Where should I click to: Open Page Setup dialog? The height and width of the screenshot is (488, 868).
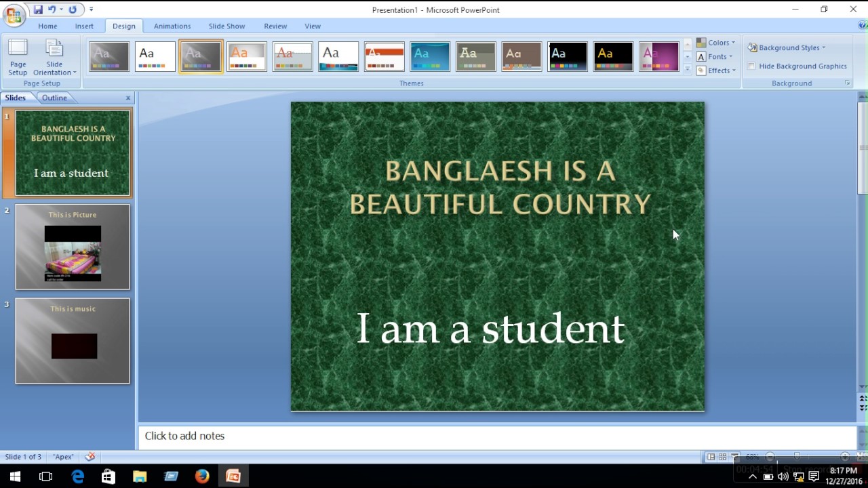click(18, 58)
